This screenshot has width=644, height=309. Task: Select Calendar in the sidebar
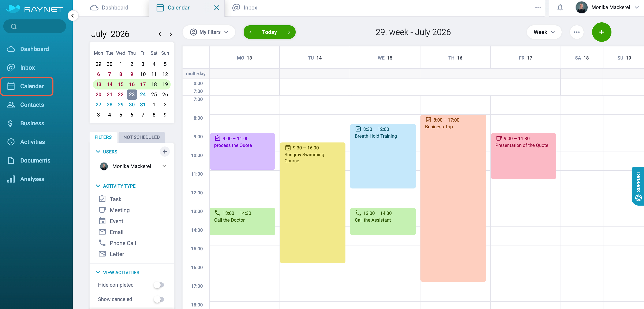(27, 86)
